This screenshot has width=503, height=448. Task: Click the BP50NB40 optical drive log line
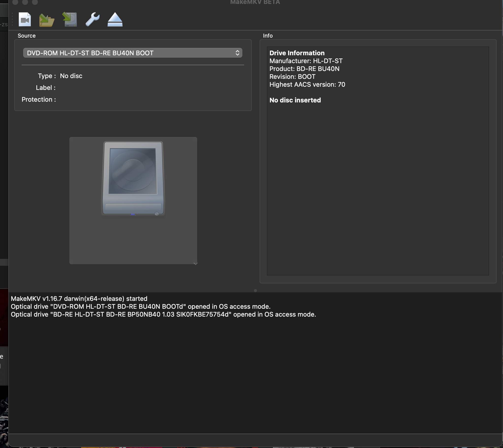(x=163, y=314)
